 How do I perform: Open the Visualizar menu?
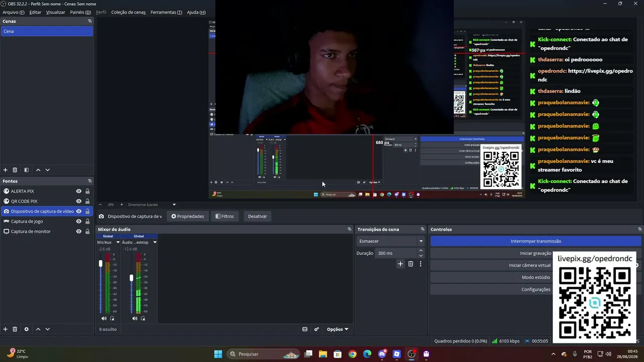(55, 12)
